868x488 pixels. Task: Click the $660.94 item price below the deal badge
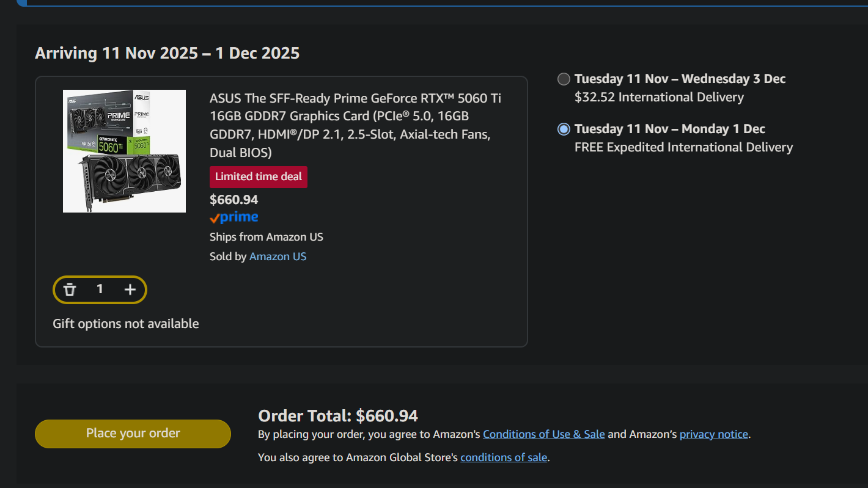pyautogui.click(x=234, y=200)
